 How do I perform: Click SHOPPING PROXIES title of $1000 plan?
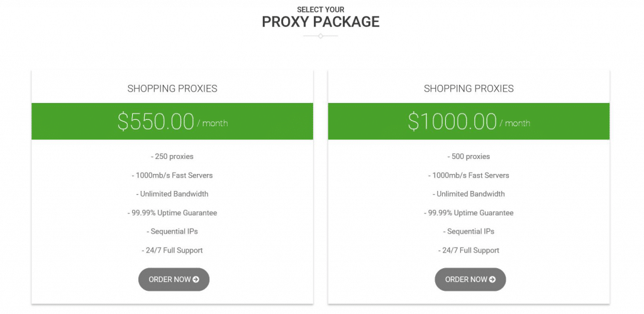tap(469, 89)
